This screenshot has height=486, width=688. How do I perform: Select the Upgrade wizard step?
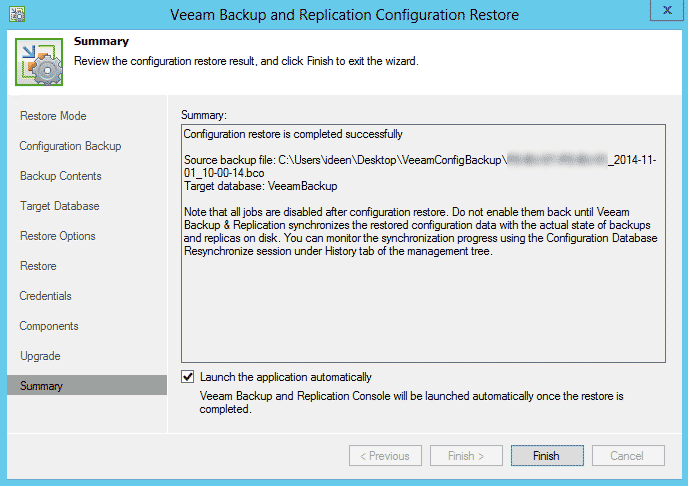(x=40, y=356)
